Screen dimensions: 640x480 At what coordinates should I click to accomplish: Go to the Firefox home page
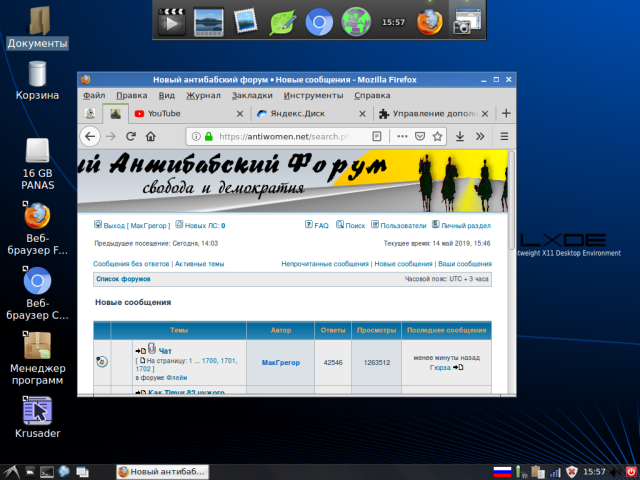coord(151,136)
